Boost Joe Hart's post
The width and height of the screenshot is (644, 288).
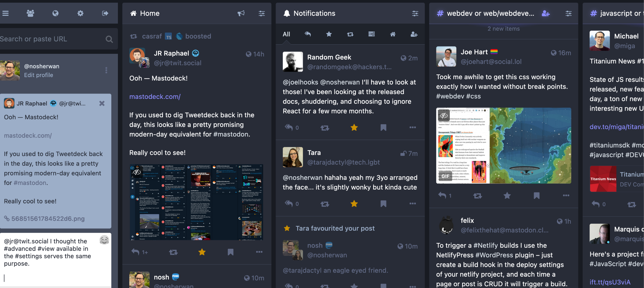pyautogui.click(x=478, y=196)
